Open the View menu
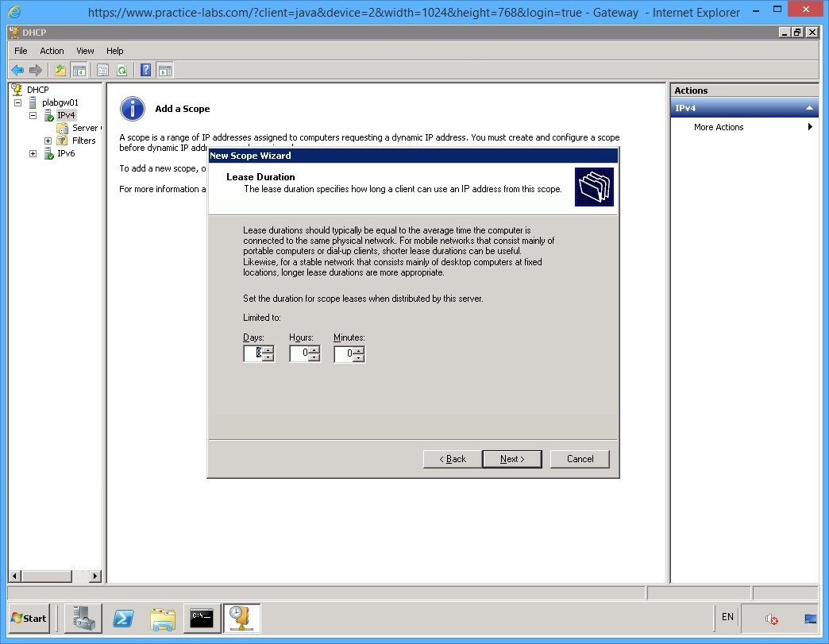This screenshot has height=644, width=829. [x=84, y=50]
